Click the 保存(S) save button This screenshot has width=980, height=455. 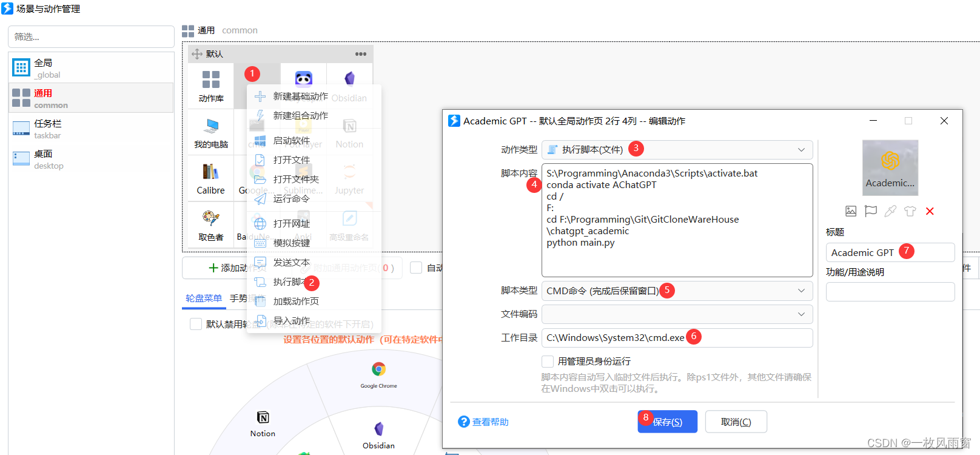tap(667, 422)
